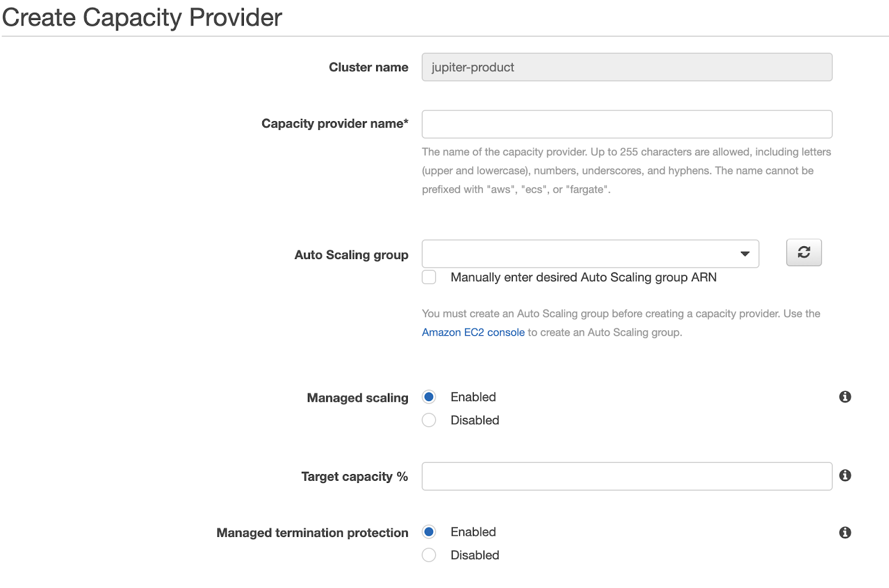Select Disabled for Managed scaling
The height and width of the screenshot is (588, 889).
pos(429,420)
